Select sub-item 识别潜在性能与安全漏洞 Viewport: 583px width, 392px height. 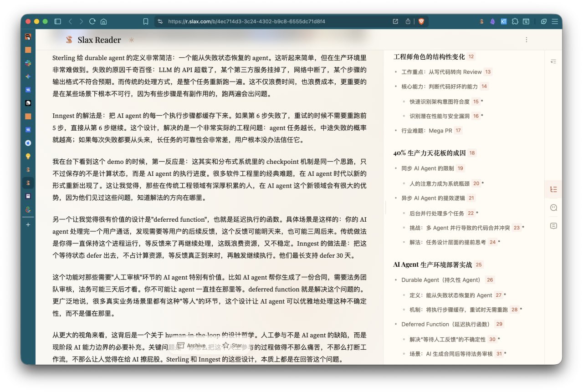tap(440, 116)
